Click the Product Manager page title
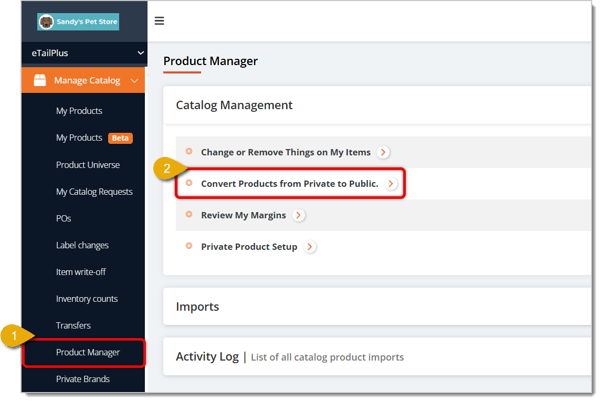This screenshot has width=600, height=401. click(x=210, y=61)
